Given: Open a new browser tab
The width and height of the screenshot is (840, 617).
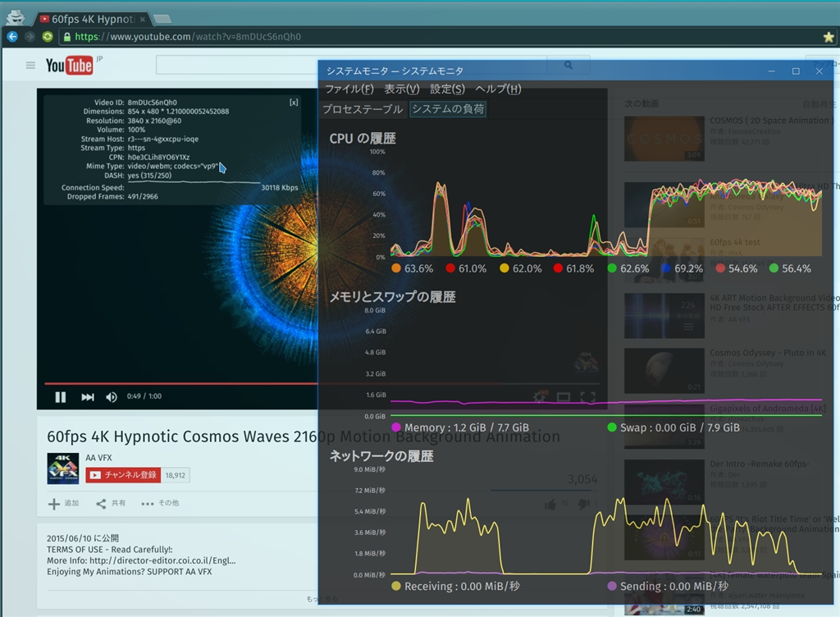Looking at the screenshot, I should [162, 20].
